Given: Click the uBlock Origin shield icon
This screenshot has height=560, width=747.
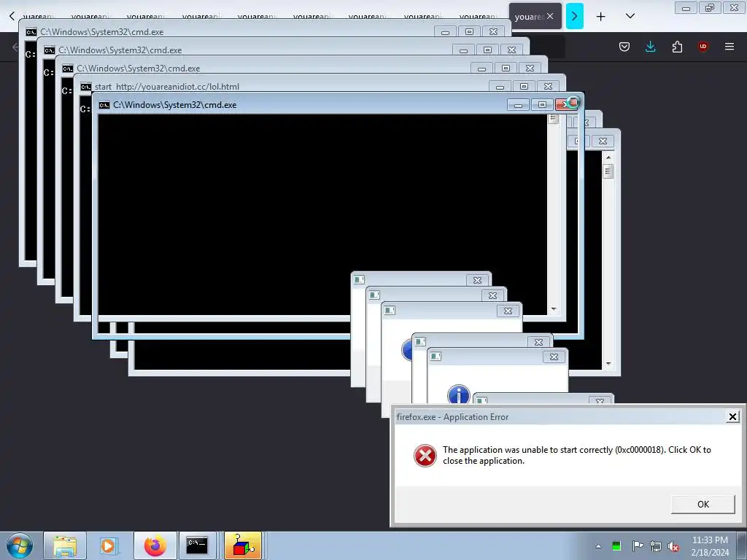Looking at the screenshot, I should tap(703, 47).
